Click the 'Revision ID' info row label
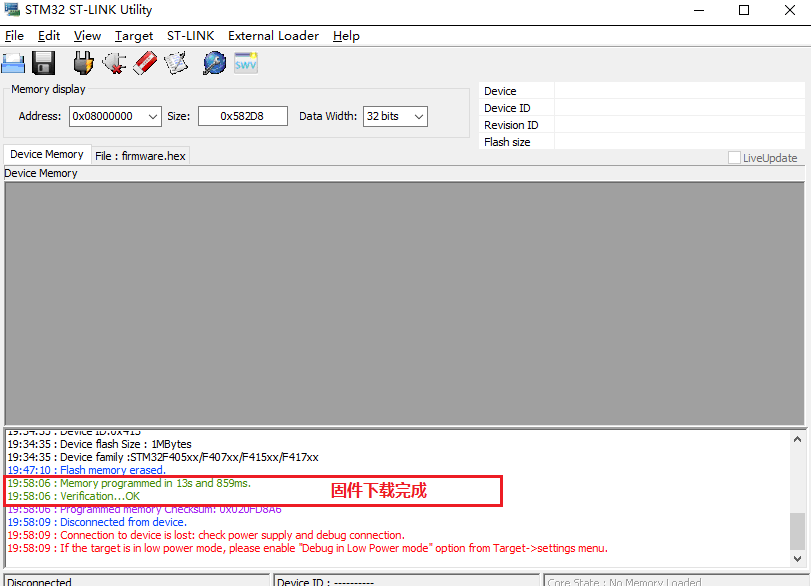811x586 pixels. tap(511, 125)
